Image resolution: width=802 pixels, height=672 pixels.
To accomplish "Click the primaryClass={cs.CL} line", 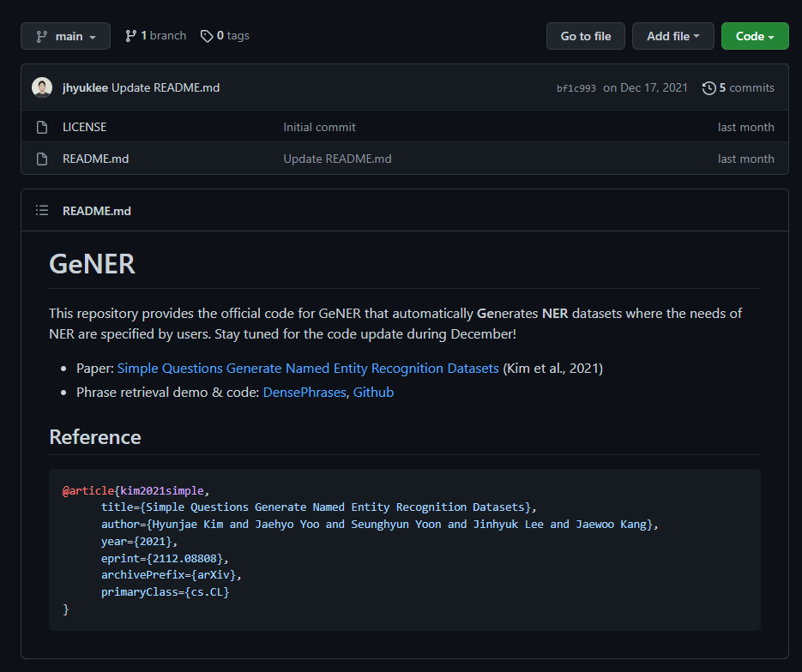I will (166, 591).
